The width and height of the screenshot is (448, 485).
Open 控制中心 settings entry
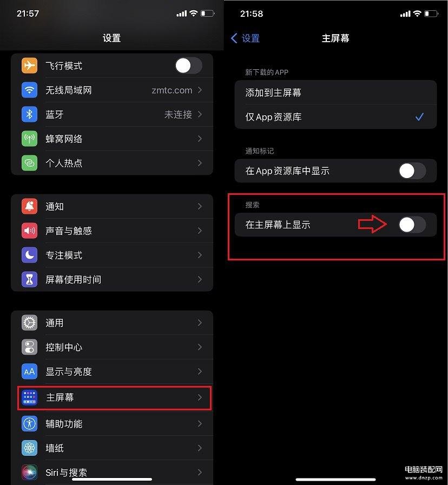pos(112,347)
